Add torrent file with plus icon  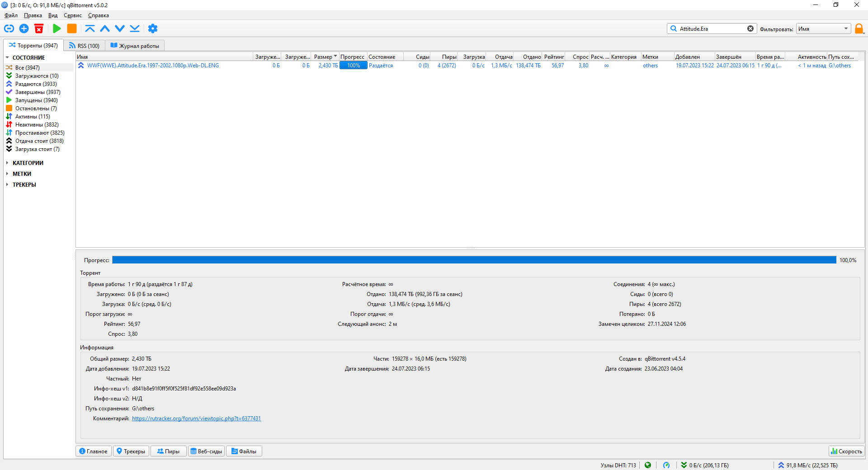pyautogui.click(x=24, y=28)
